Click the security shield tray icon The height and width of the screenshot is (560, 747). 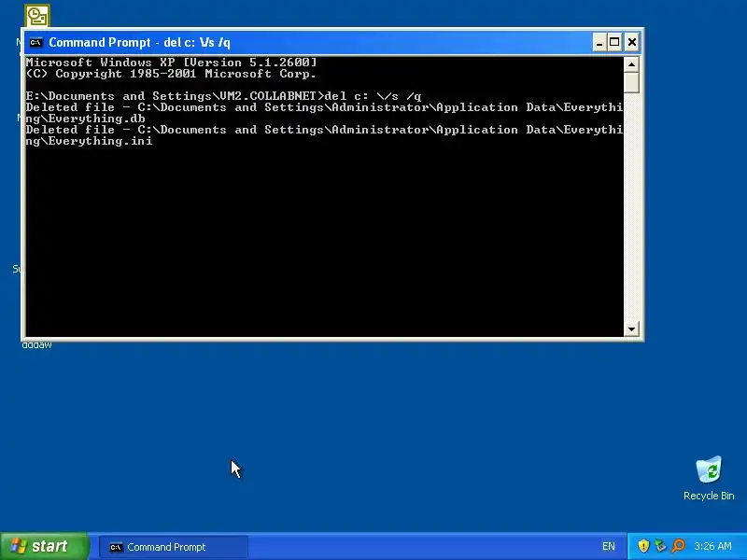point(643,546)
